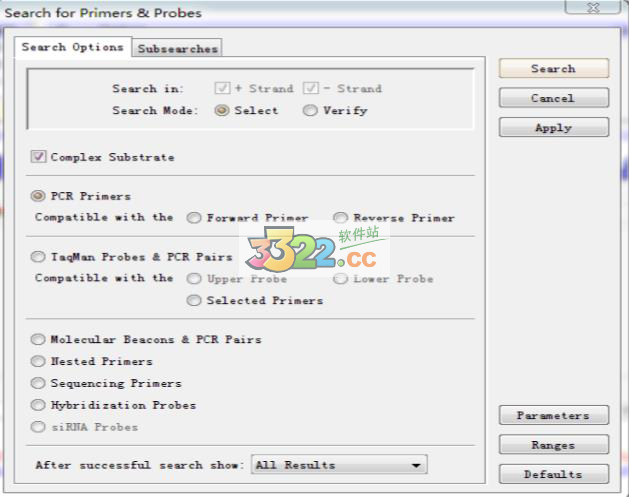Select Upper Probe compatibility
Image resolution: width=629 pixels, height=497 pixels.
[194, 279]
